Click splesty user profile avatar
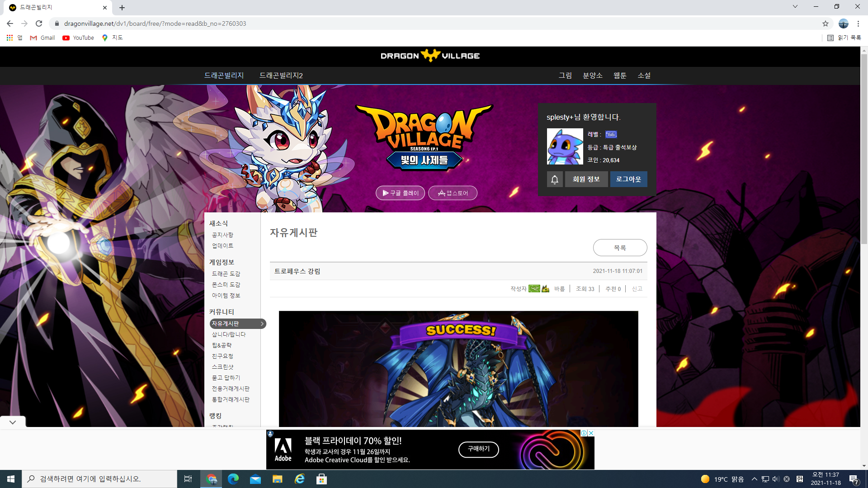 [x=565, y=146]
